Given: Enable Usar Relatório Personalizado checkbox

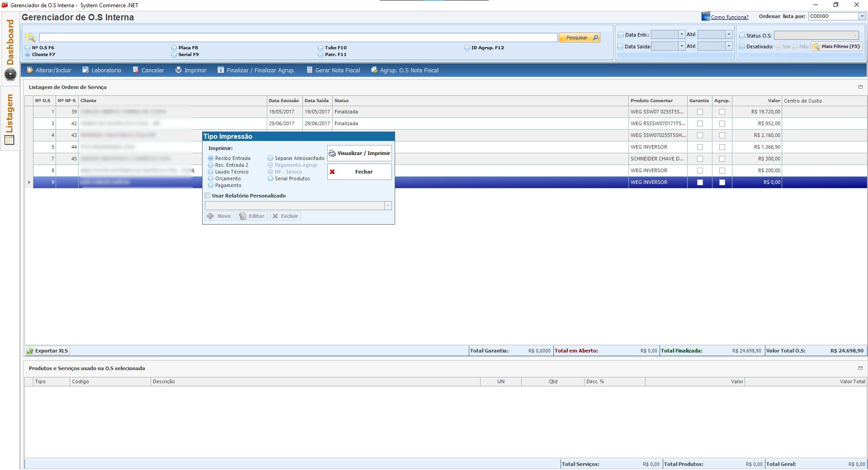Looking at the screenshot, I should tap(208, 196).
